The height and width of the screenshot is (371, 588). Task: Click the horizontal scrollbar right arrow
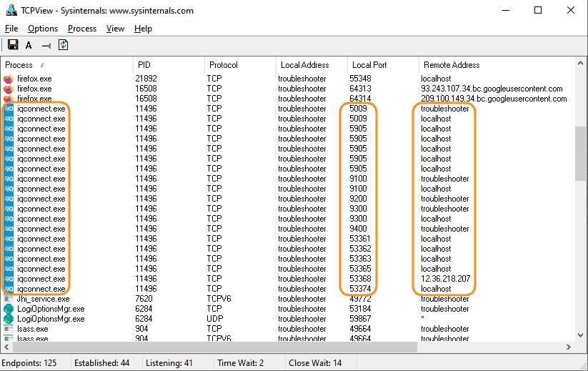pos(569,347)
